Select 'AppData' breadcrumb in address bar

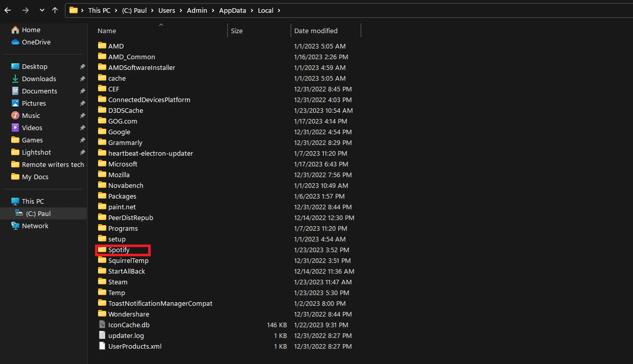(x=233, y=10)
